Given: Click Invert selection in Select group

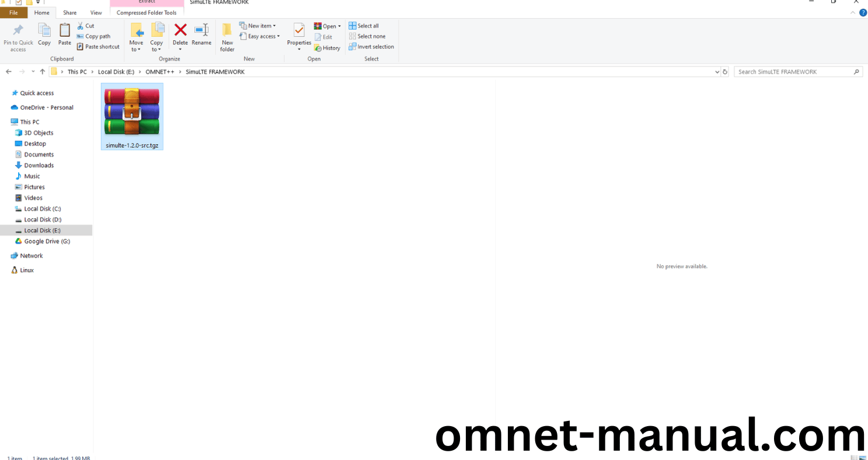Looking at the screenshot, I should [371, 47].
